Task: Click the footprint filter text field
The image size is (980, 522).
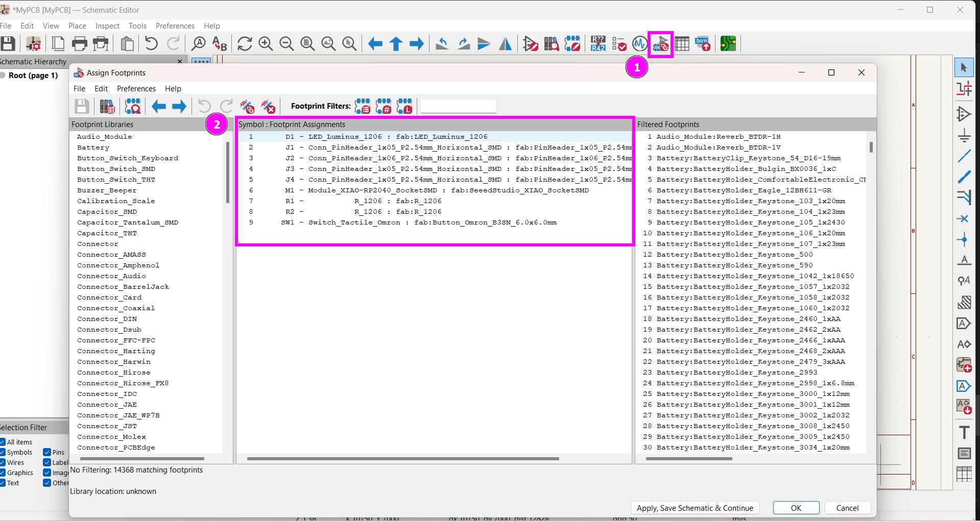Action: [x=458, y=106]
